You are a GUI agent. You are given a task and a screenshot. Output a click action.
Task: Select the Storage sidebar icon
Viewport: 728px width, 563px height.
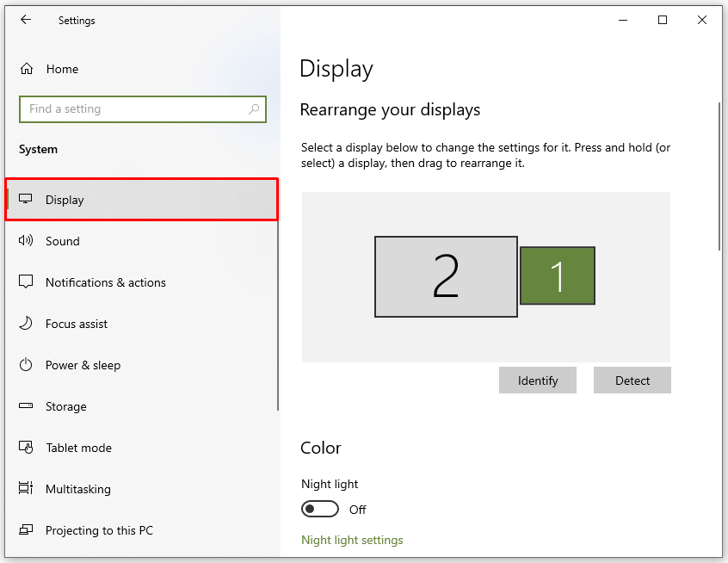(27, 406)
